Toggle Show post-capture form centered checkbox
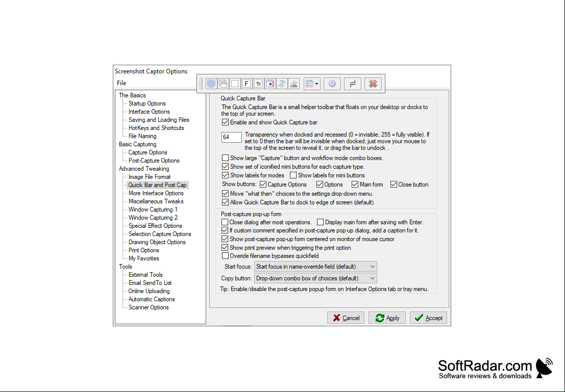This screenshot has width=565, height=392. [225, 239]
